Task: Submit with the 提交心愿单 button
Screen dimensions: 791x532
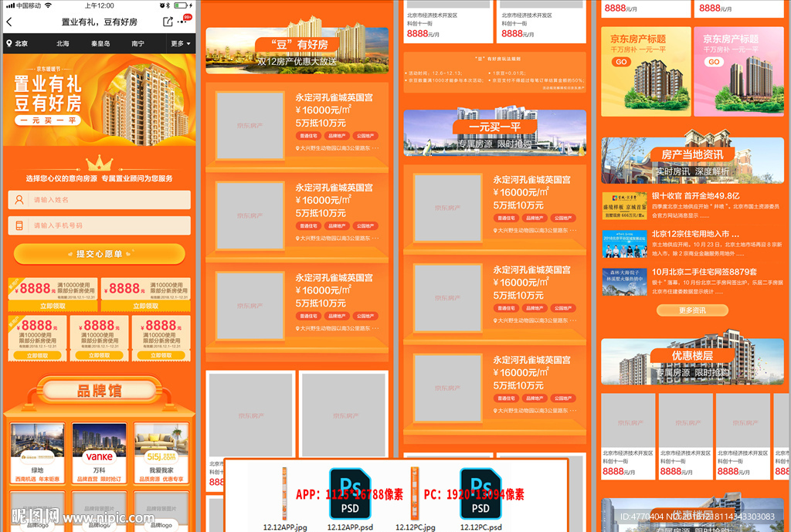Action: pos(100,253)
